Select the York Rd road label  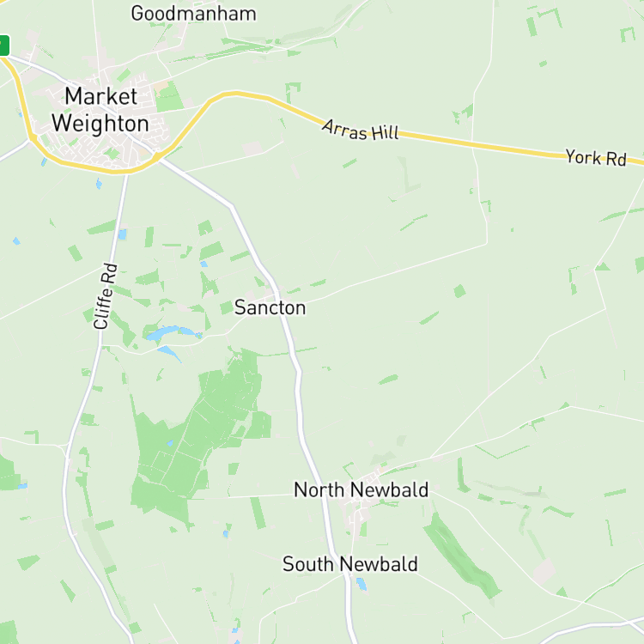596,158
